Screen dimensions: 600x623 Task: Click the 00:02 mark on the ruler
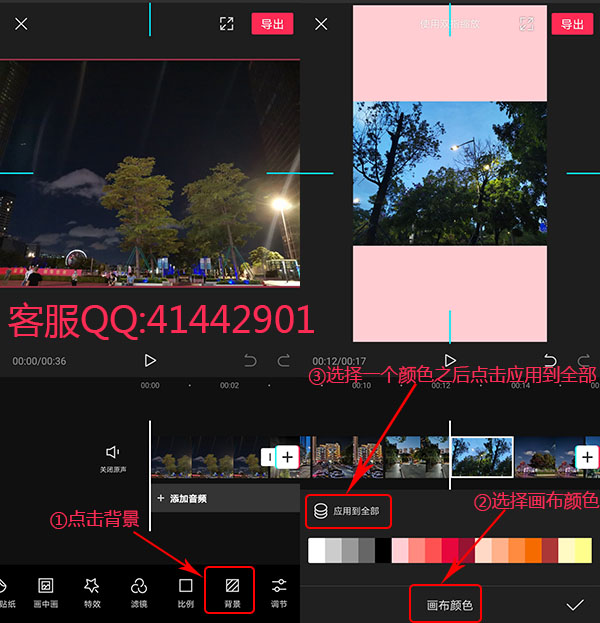[x=230, y=385]
